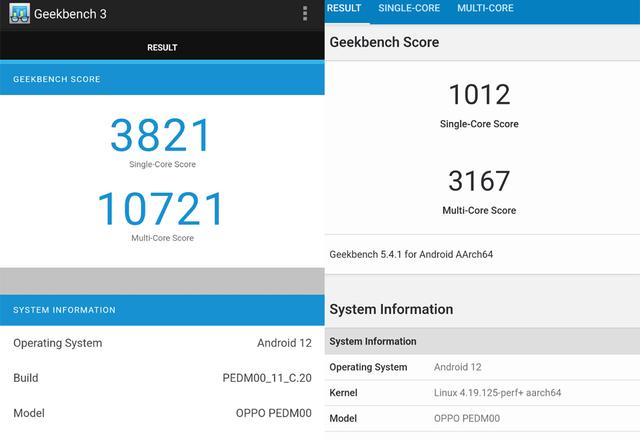Viewport: 640px width, 440px height.
Task: Tap the Geekbench 3 title text
Action: pos(70,14)
